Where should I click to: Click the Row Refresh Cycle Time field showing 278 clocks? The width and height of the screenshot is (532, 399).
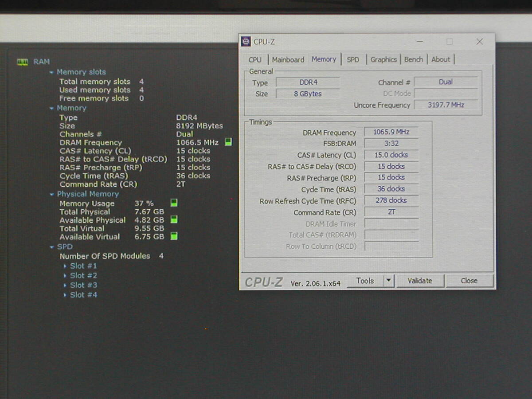pyautogui.click(x=391, y=201)
